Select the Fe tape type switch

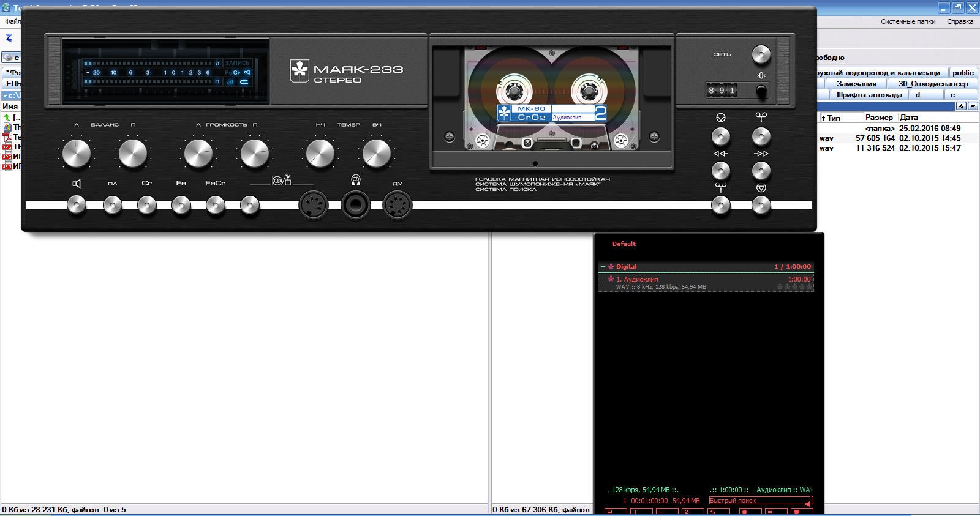pos(181,205)
